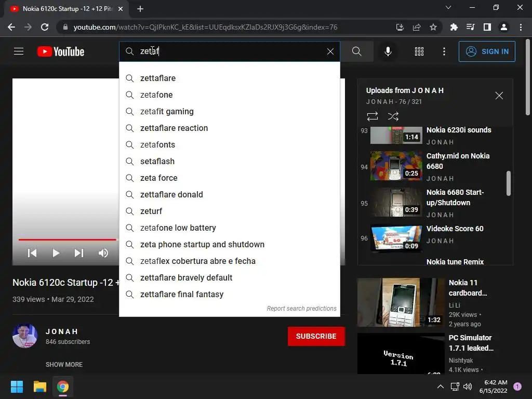Submit the search with the magnifier button
The width and height of the screenshot is (532, 399).
(x=356, y=51)
